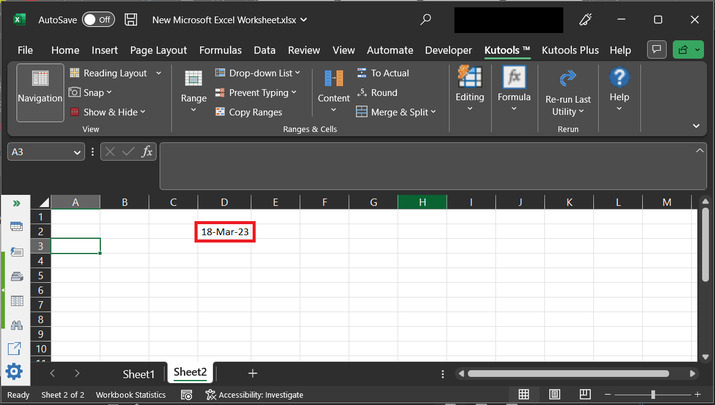Open the Drop-down List menu
The image size is (715, 405).
click(256, 73)
